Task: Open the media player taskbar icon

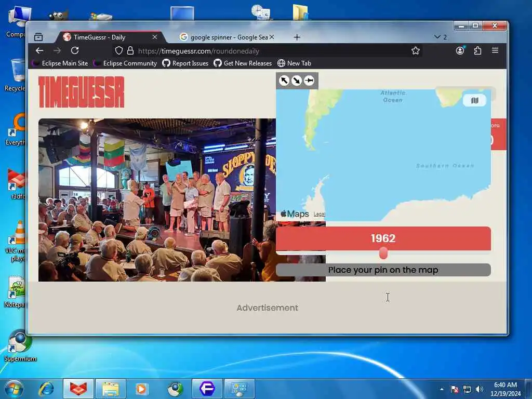Action: [141, 389]
